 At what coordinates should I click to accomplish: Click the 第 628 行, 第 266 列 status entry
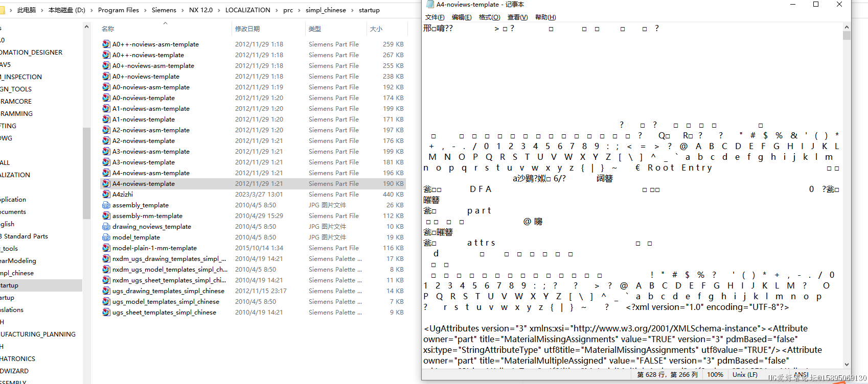(x=667, y=374)
